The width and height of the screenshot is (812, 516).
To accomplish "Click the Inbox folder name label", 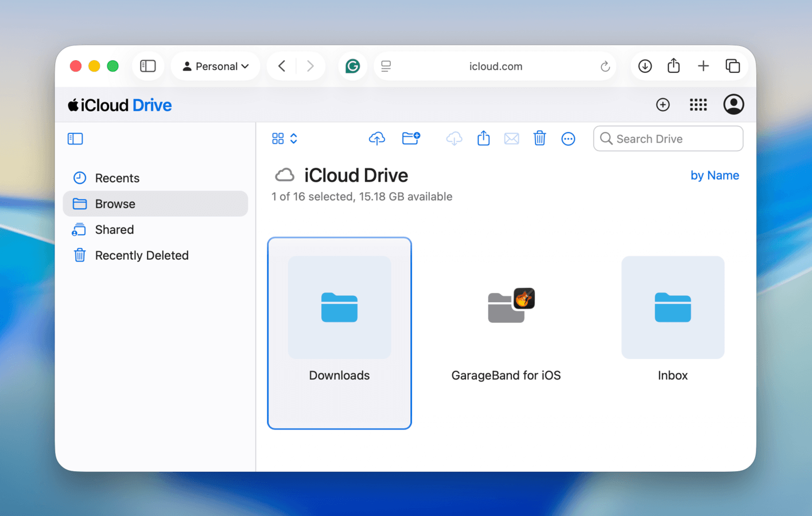I will click(x=673, y=376).
